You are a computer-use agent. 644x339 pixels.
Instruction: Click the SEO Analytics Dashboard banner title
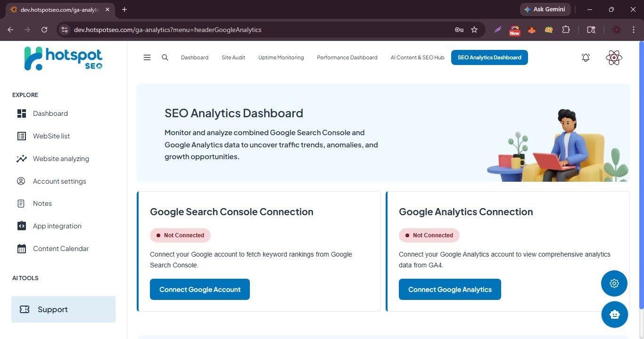tap(234, 113)
